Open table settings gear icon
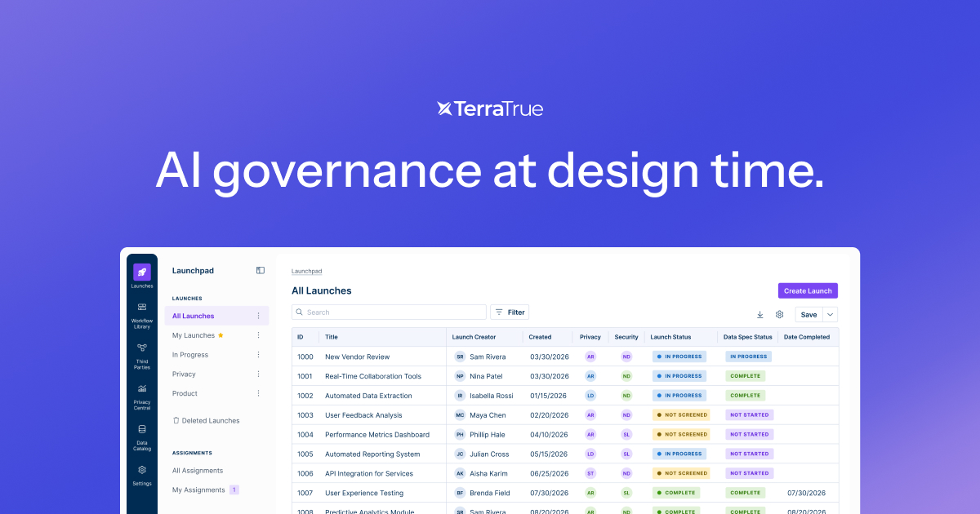The width and height of the screenshot is (980, 514). click(780, 314)
